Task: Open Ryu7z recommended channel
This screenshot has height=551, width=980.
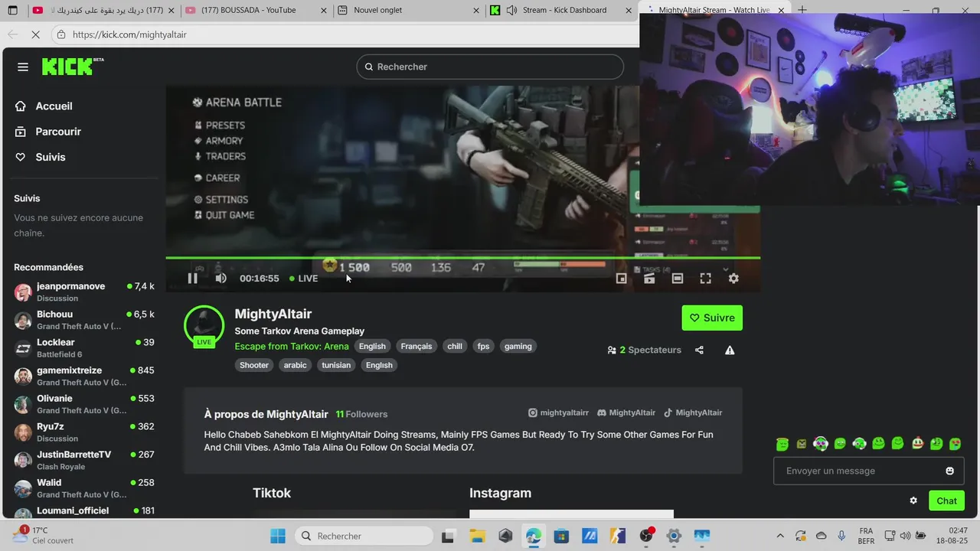Action: coord(84,432)
